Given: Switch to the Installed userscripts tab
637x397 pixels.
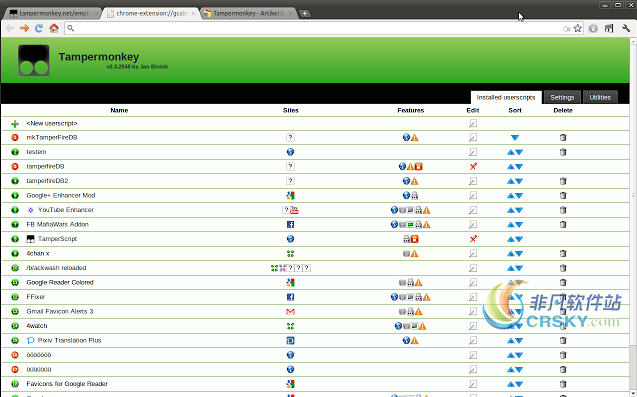Looking at the screenshot, I should [x=506, y=98].
